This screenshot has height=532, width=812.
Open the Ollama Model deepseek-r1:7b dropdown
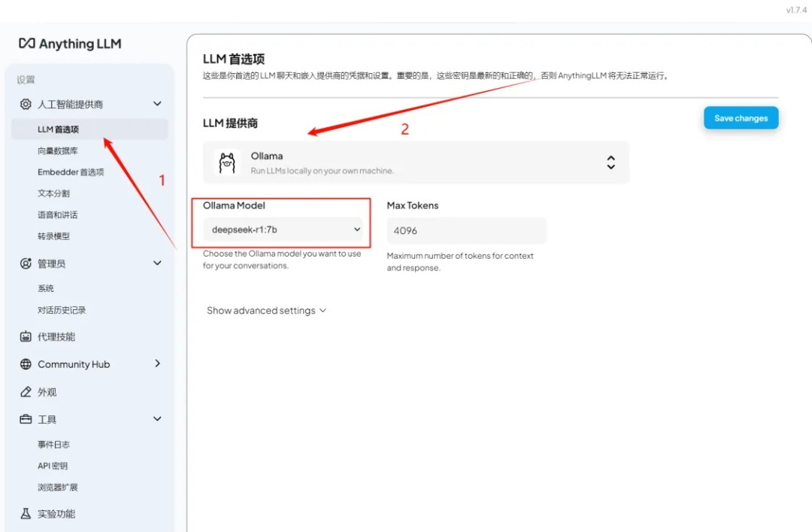(x=283, y=230)
